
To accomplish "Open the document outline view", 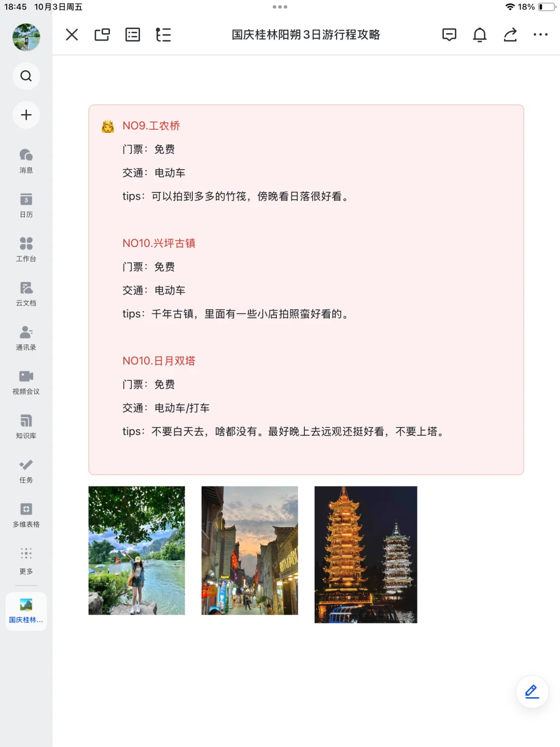I will pyautogui.click(x=163, y=35).
